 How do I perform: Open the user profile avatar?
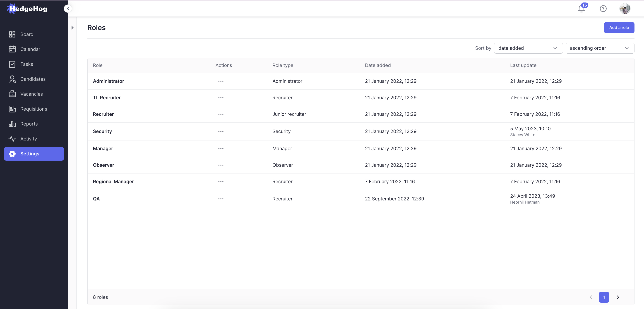[x=625, y=9]
